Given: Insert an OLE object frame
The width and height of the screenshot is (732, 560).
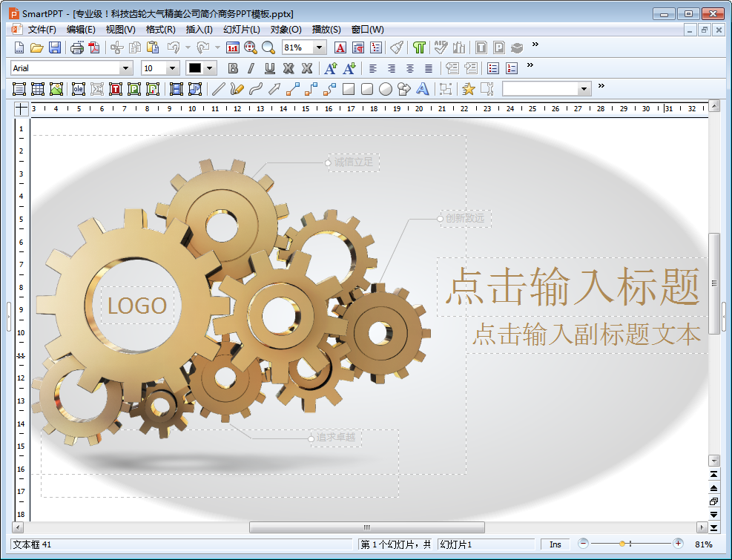Looking at the screenshot, I should [79, 89].
